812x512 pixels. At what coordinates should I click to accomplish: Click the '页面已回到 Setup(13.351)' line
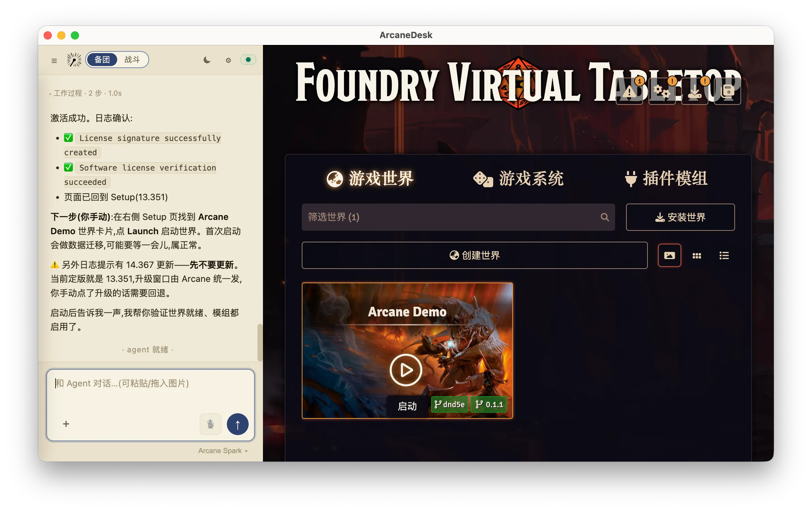coord(116,197)
